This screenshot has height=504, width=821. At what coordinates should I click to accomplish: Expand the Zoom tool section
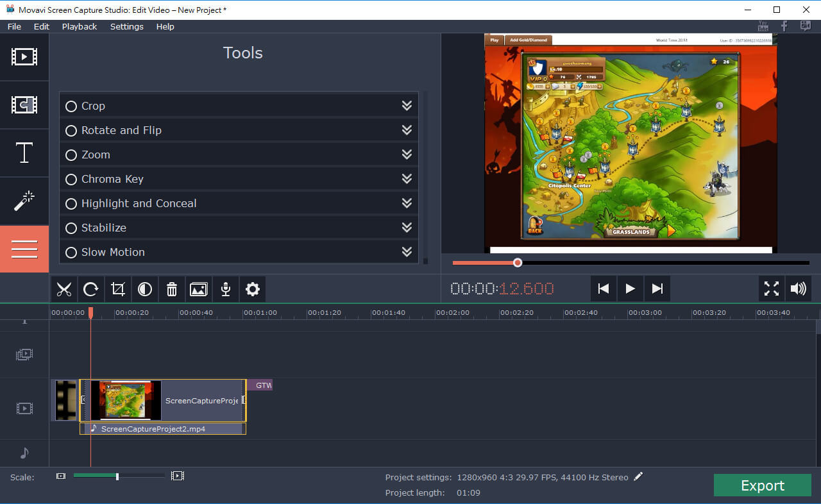406,155
